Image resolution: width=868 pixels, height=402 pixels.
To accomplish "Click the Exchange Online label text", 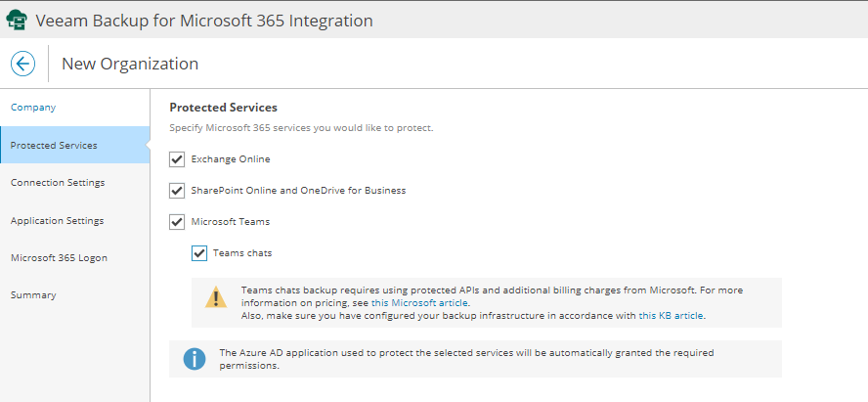I will click(231, 158).
